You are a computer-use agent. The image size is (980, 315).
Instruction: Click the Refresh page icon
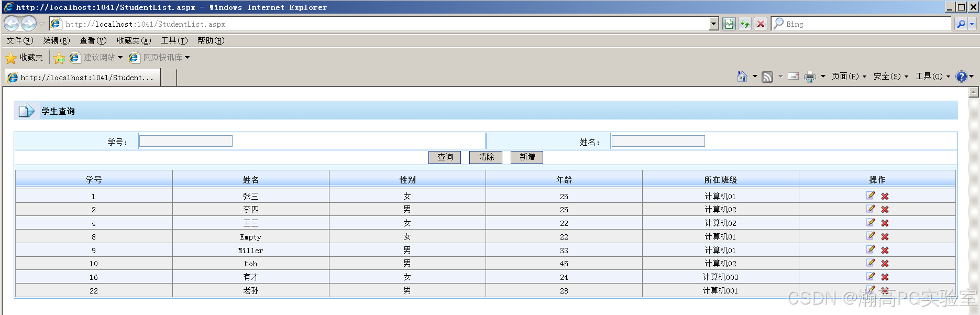745,24
